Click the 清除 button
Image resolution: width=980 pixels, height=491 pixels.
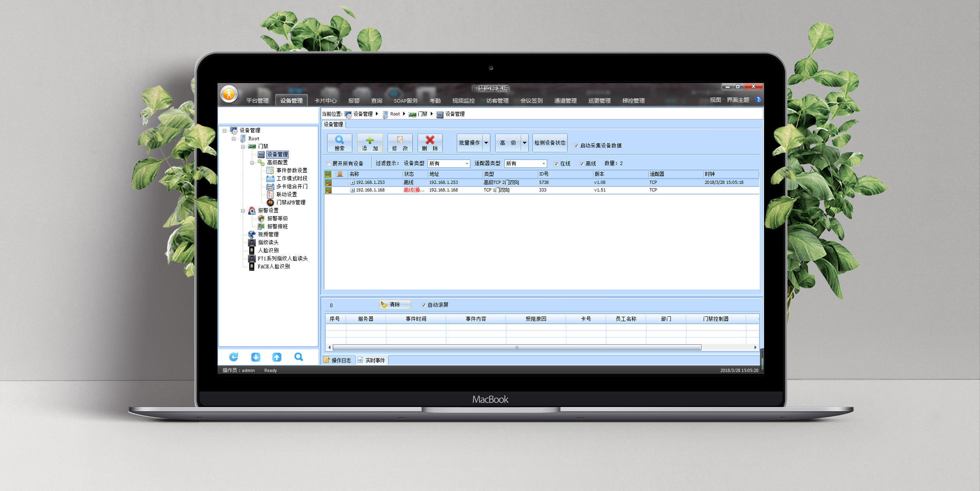tap(394, 304)
